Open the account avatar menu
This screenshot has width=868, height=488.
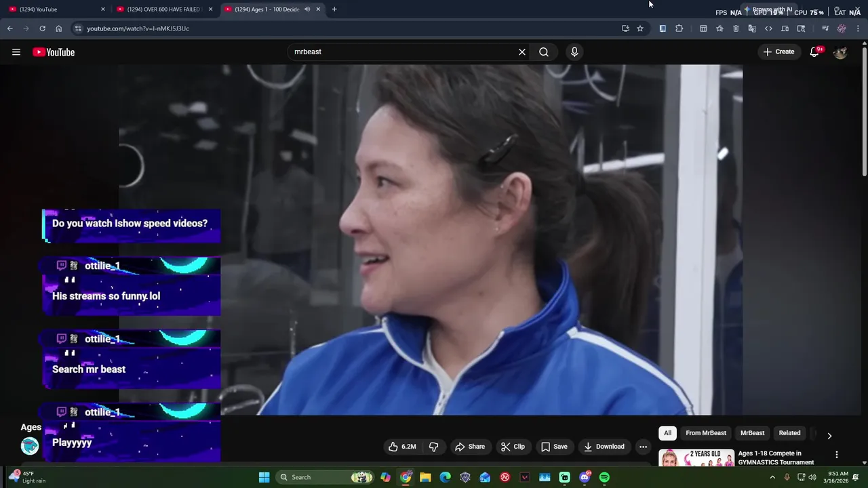click(840, 52)
